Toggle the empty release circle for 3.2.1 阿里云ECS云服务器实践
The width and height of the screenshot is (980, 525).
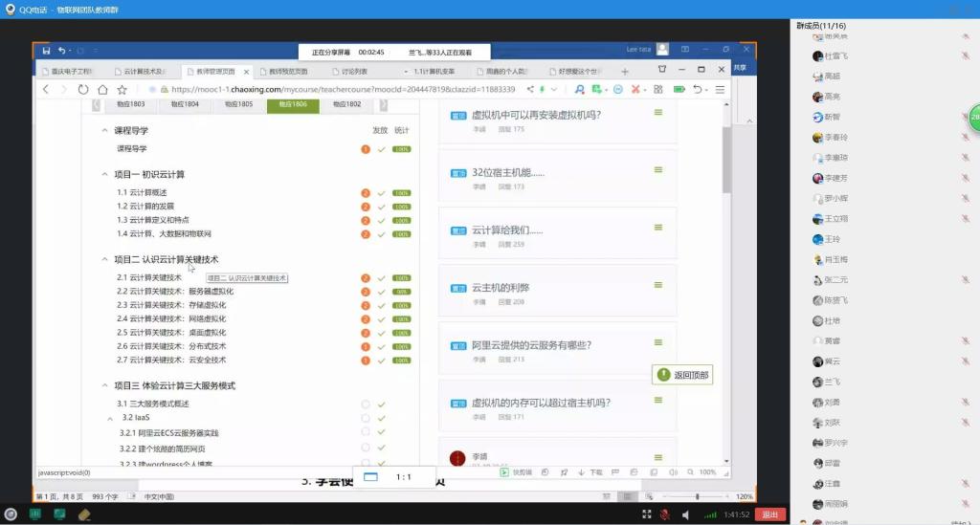tap(366, 432)
